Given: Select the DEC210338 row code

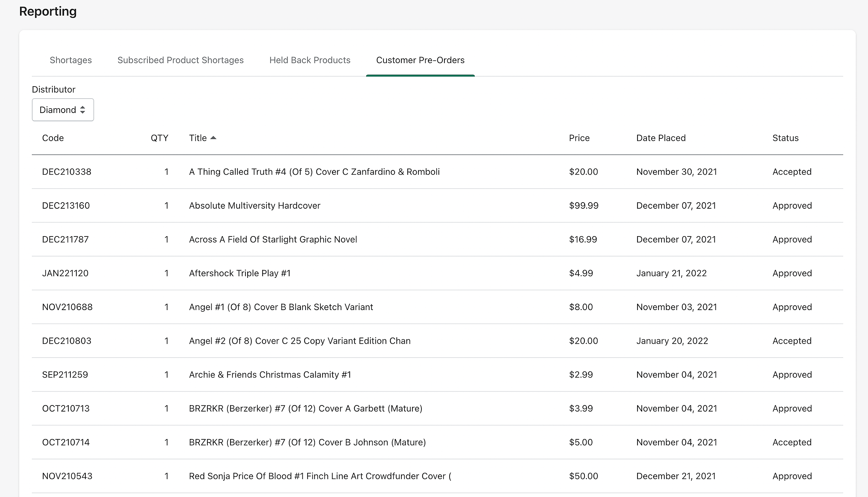Looking at the screenshot, I should (66, 172).
